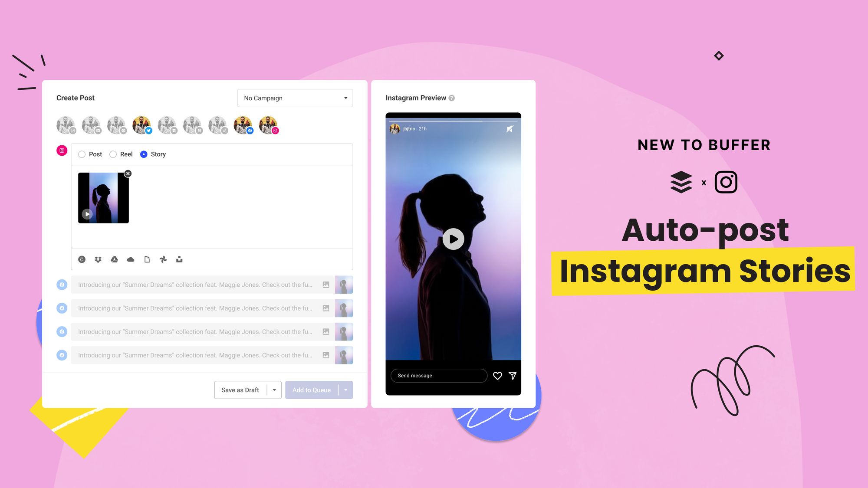Click the Add to Queue button

(x=311, y=390)
